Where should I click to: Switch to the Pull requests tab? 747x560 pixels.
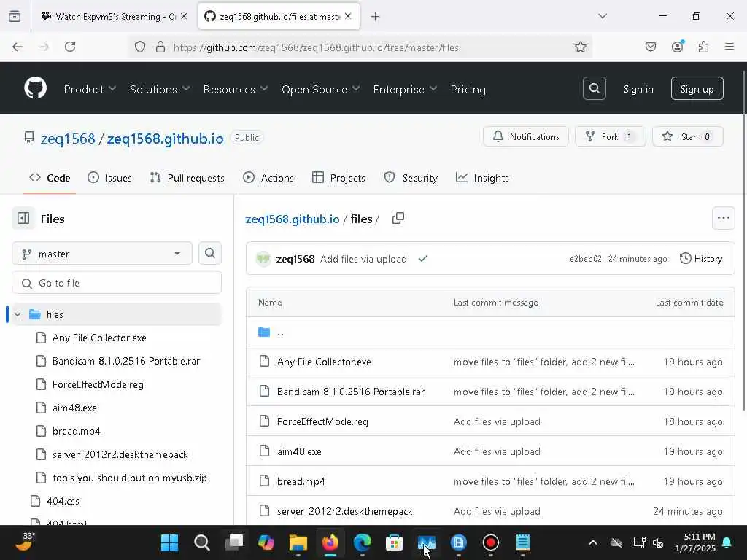click(x=187, y=178)
